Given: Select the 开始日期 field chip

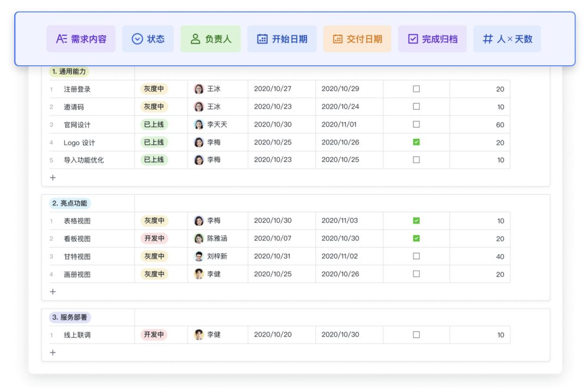Looking at the screenshot, I should pyautogui.click(x=282, y=39).
